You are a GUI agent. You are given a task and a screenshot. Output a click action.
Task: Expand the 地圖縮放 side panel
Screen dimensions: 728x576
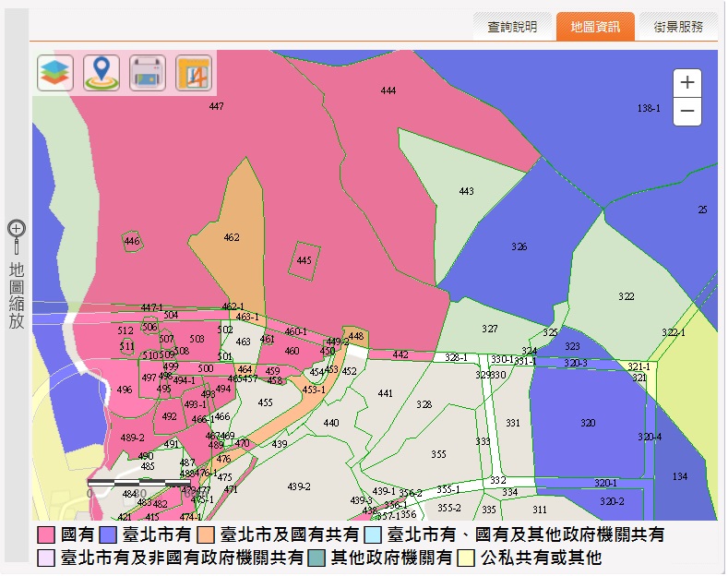coord(17,295)
